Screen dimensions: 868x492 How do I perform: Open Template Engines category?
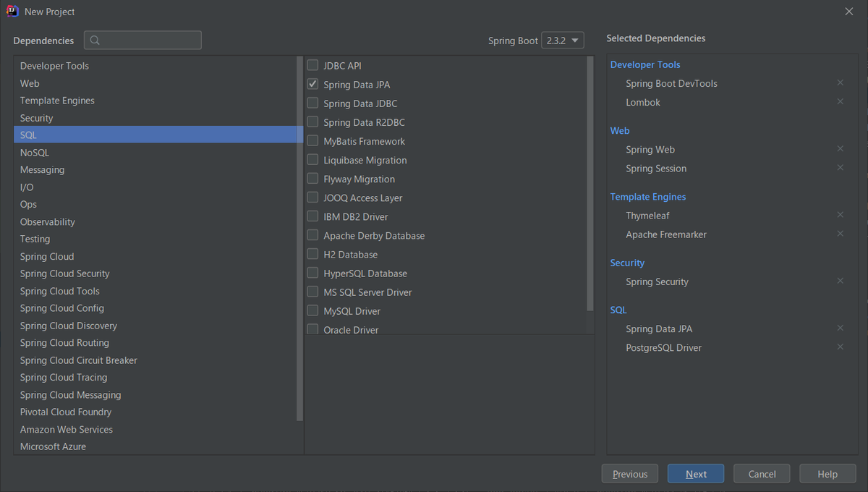pos(155,101)
